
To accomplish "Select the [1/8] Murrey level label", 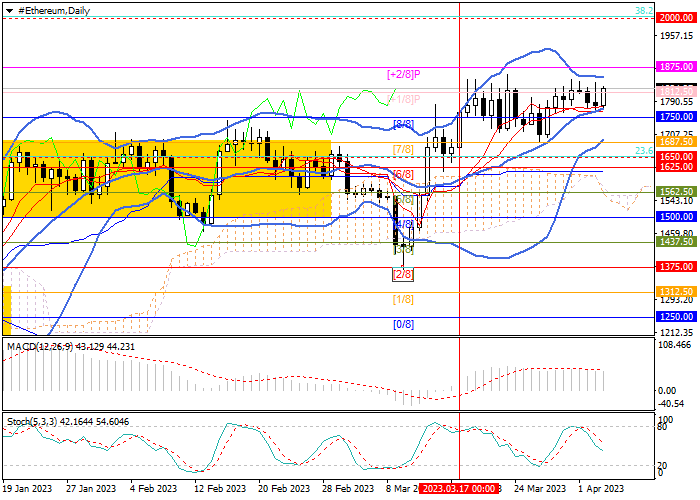I will click(x=403, y=300).
